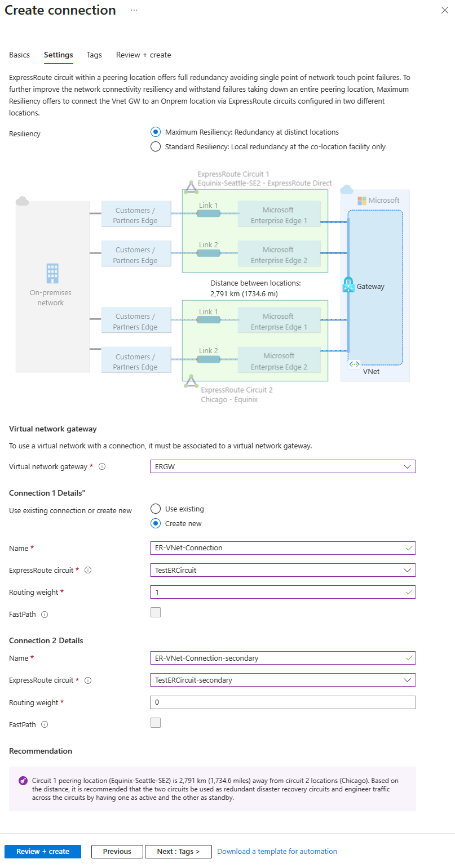The width and height of the screenshot is (455, 868).
Task: Switch to the Basics tab
Action: [x=19, y=55]
